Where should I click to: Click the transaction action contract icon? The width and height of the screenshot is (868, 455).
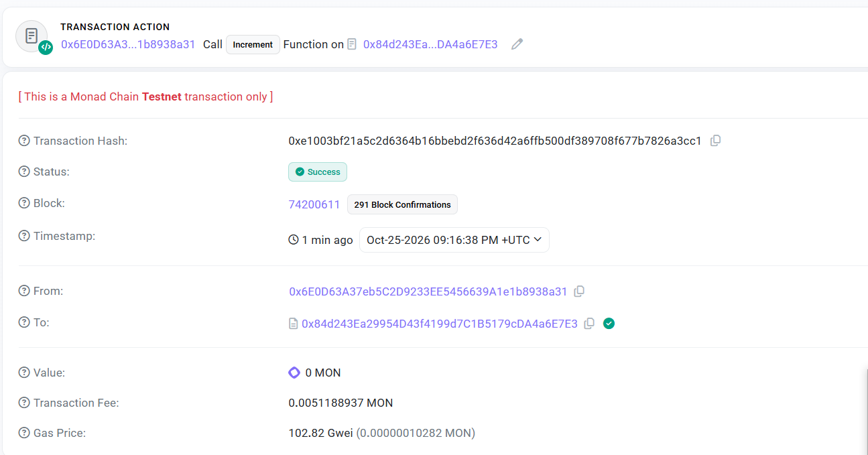(x=32, y=36)
